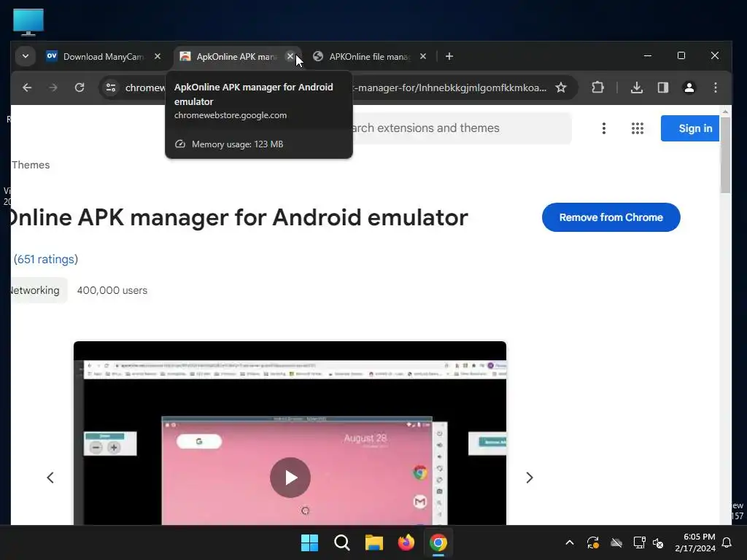Image resolution: width=747 pixels, height=560 pixels.
Task: Focus the search extensions and themes field
Action: tap(461, 128)
